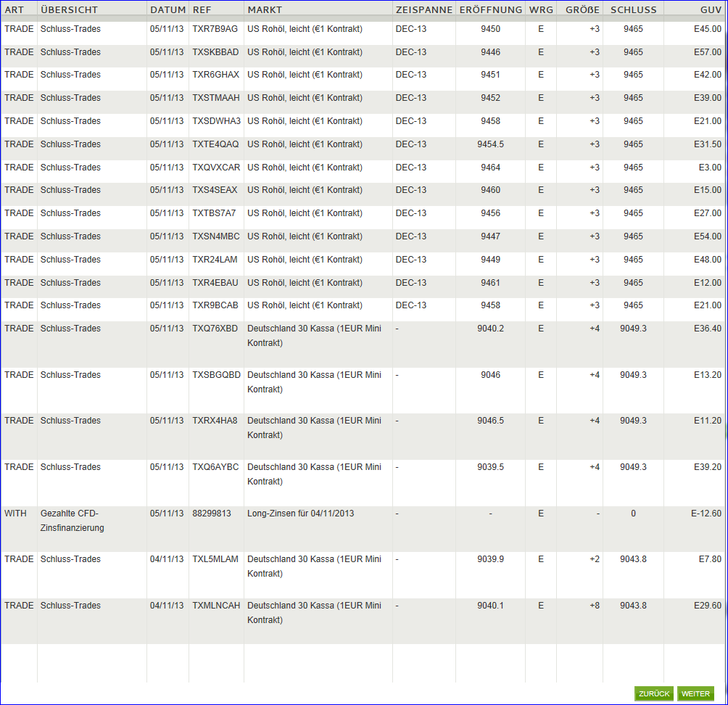Select the WRG column header

[x=541, y=9]
